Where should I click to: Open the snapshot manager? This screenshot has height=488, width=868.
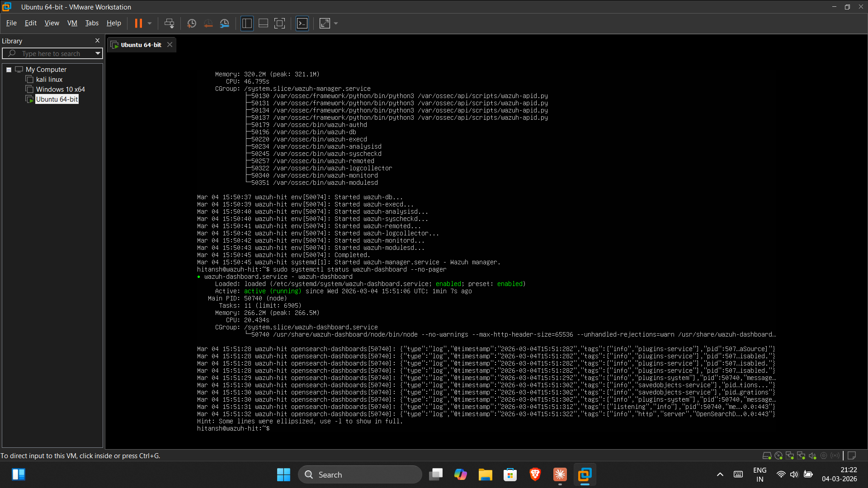[224, 23]
